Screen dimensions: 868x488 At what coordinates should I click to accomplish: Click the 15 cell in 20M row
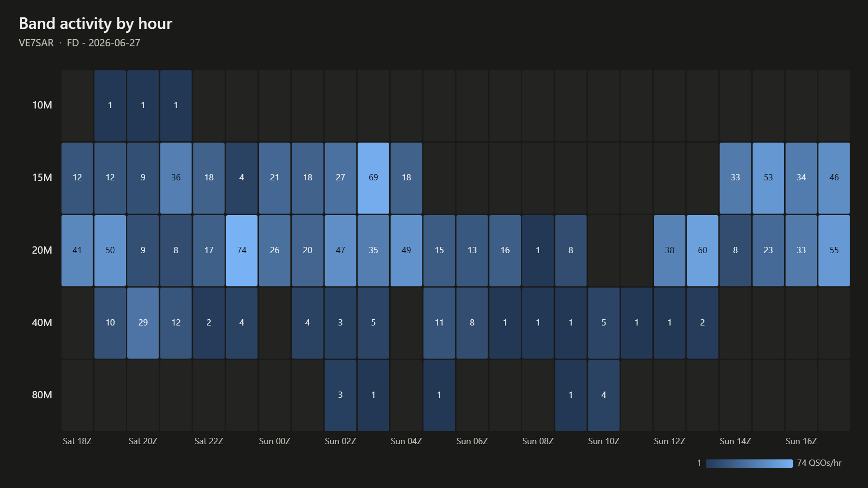pyautogui.click(x=439, y=250)
